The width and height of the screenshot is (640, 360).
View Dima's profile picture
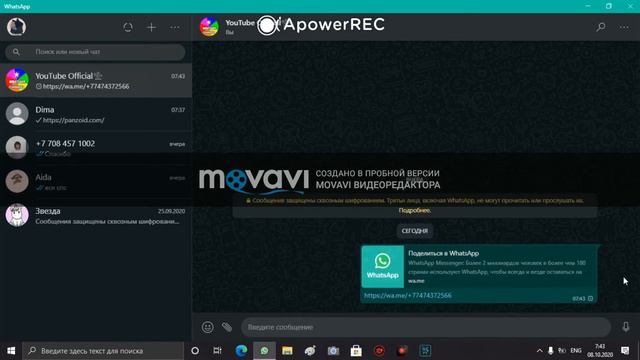coord(17,113)
